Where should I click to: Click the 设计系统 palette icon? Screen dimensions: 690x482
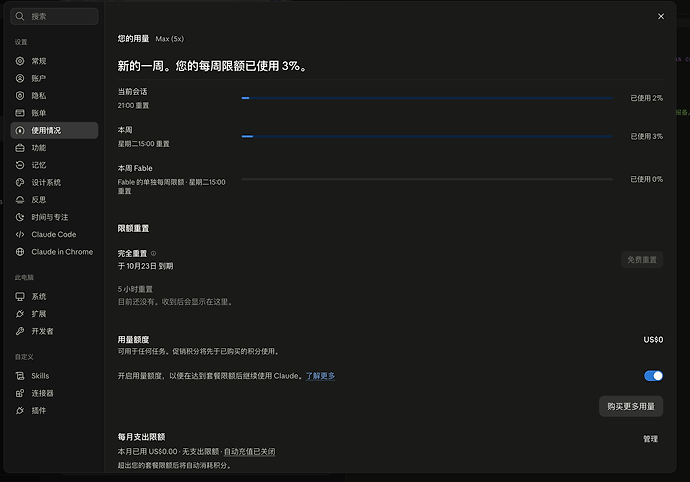pyautogui.click(x=20, y=182)
